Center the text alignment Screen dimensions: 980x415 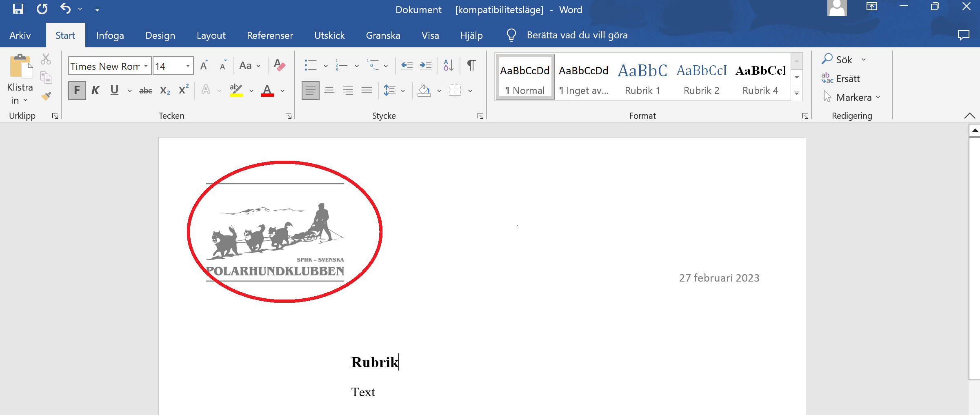pyautogui.click(x=329, y=90)
